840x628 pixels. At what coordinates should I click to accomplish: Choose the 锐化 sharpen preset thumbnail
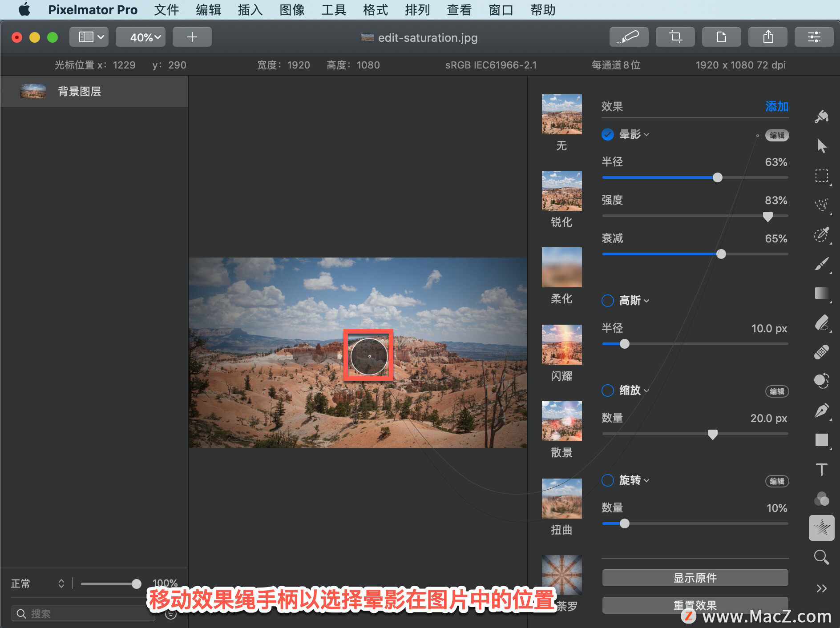click(x=561, y=191)
